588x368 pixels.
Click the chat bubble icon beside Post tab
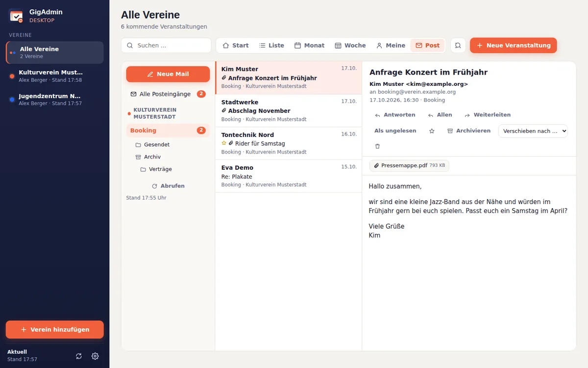(458, 45)
